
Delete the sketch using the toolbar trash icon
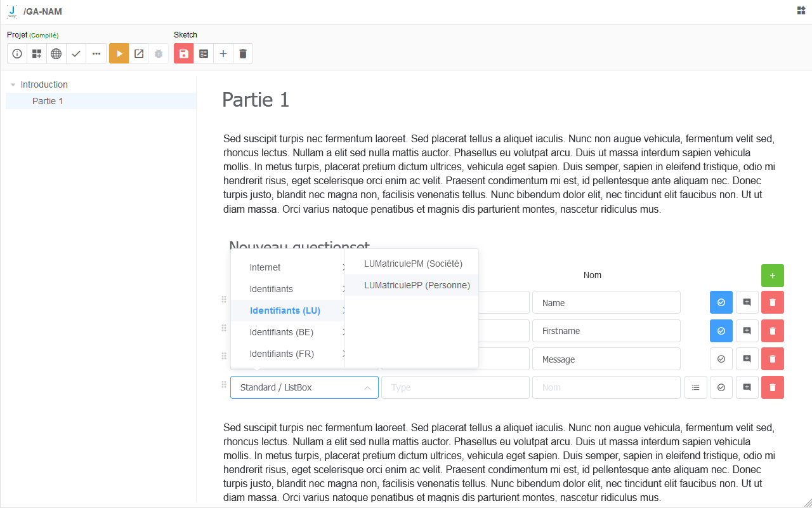point(242,54)
